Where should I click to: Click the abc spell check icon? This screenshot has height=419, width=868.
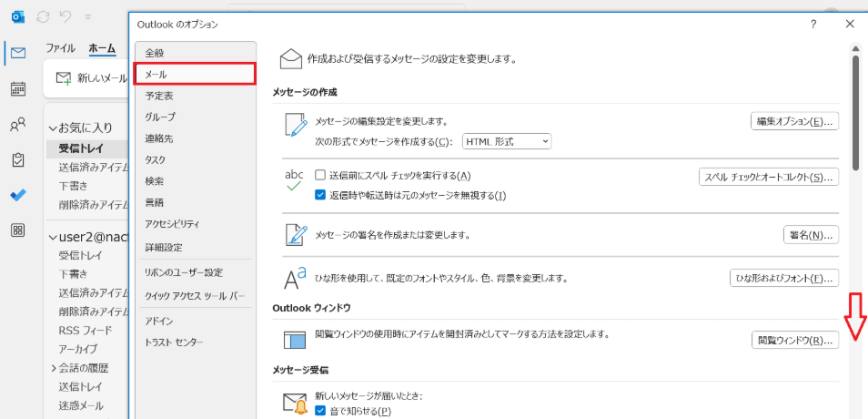point(294,181)
